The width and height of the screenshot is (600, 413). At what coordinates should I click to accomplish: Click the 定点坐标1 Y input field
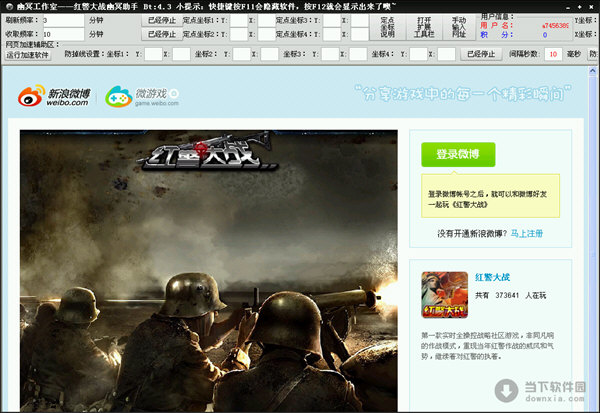pos(239,20)
